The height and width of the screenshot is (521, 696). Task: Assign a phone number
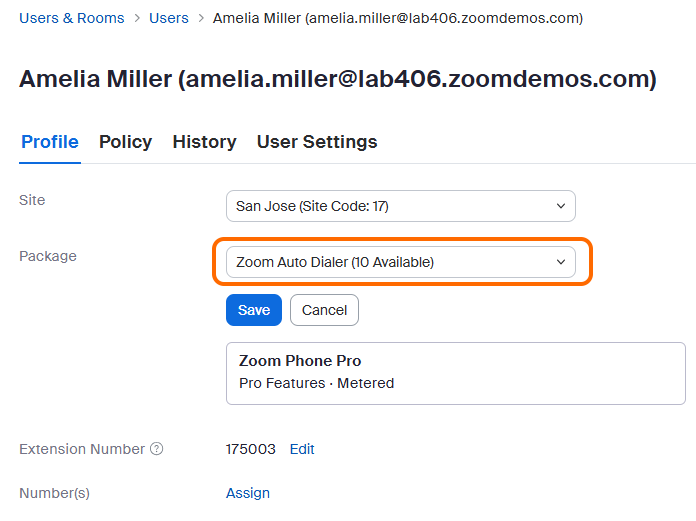248,493
